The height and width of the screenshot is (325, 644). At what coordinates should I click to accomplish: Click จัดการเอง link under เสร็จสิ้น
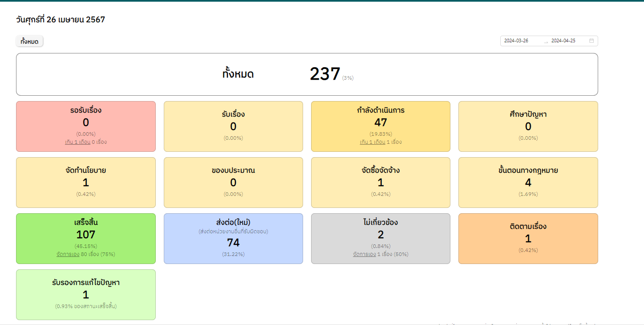pos(68,254)
